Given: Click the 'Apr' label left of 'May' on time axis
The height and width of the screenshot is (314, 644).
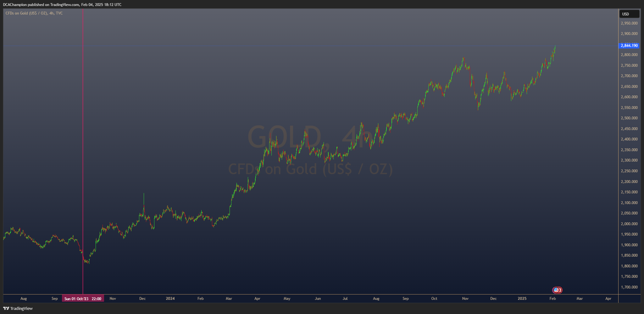Looking at the screenshot, I should pyautogui.click(x=257, y=299).
